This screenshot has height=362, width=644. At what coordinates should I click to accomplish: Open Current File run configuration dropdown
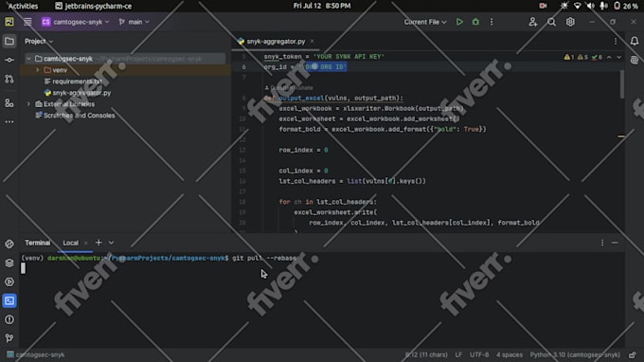coord(425,22)
